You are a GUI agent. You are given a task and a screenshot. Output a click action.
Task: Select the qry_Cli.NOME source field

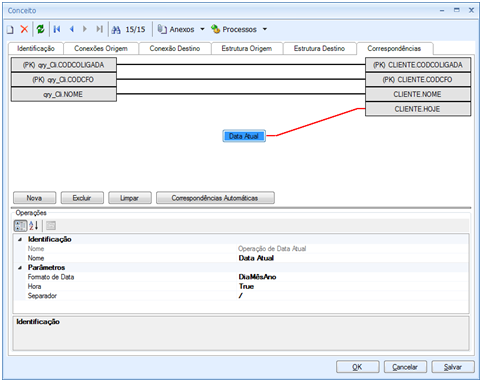coord(64,94)
